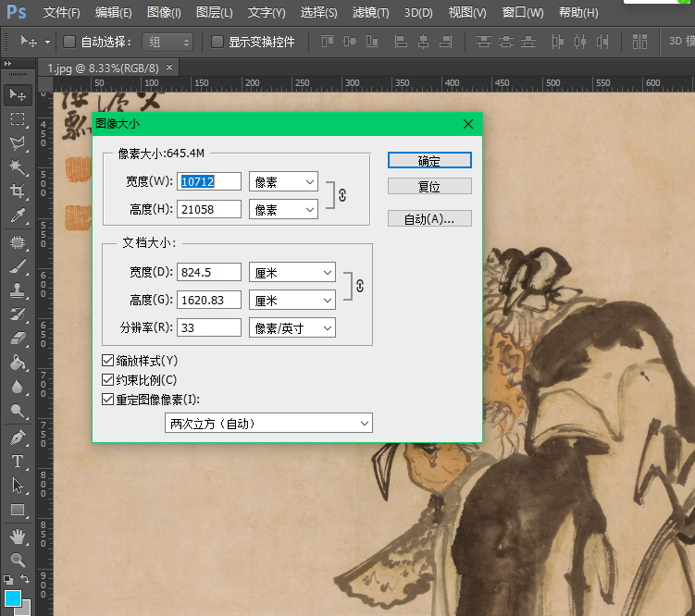Close the 图像大小 dialog
695x616 pixels.
pyautogui.click(x=468, y=124)
